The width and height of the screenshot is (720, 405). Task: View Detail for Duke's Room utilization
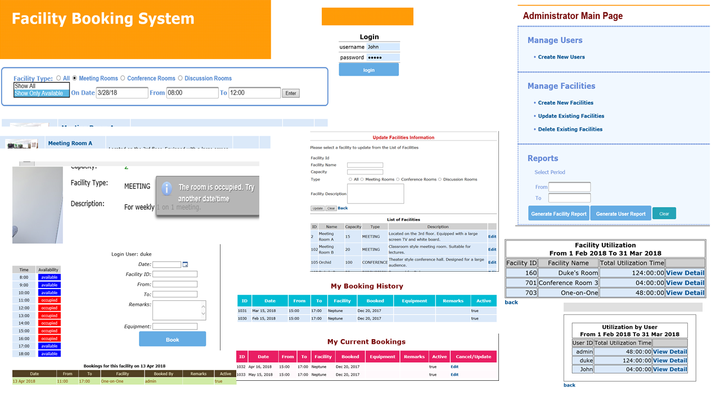point(685,273)
